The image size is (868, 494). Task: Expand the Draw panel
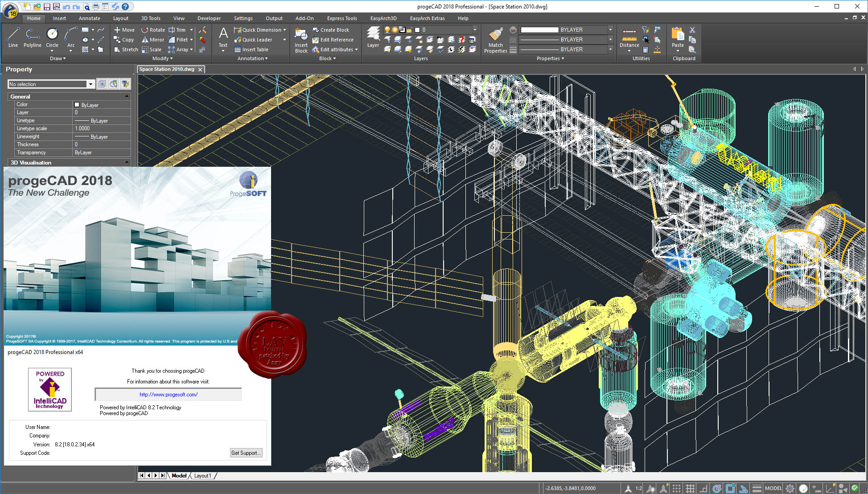coord(58,58)
